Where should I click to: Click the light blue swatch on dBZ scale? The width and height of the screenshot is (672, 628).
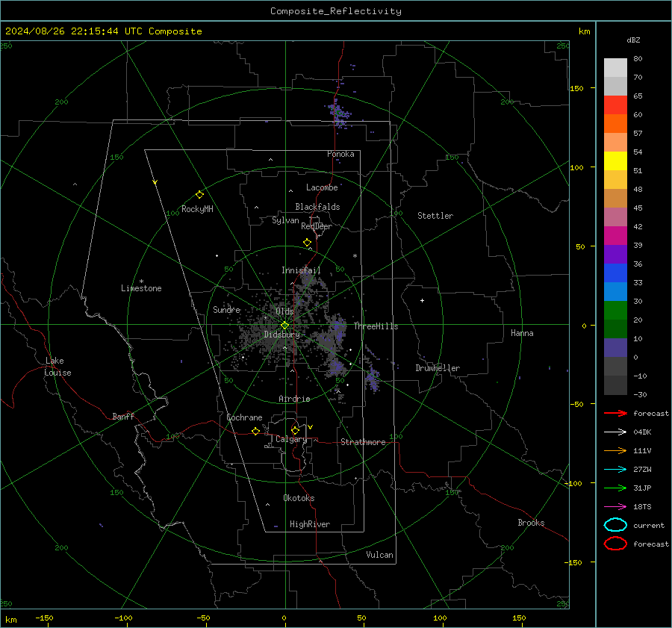click(615, 291)
